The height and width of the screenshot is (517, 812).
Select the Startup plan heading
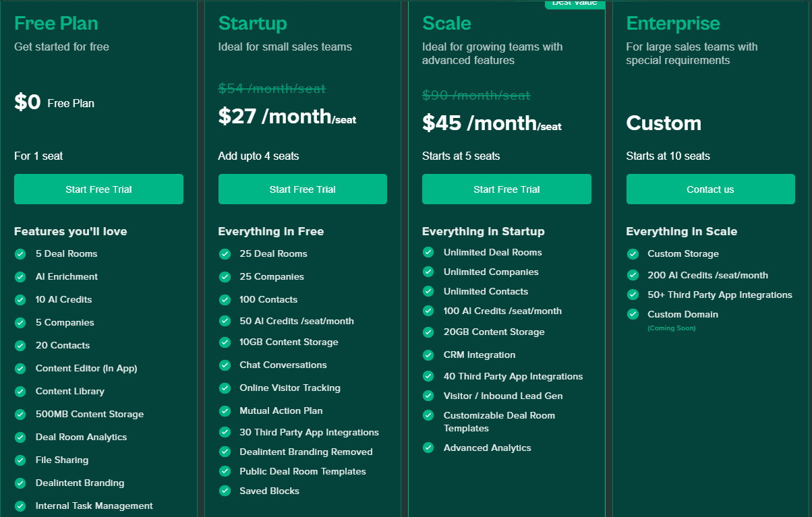click(253, 23)
